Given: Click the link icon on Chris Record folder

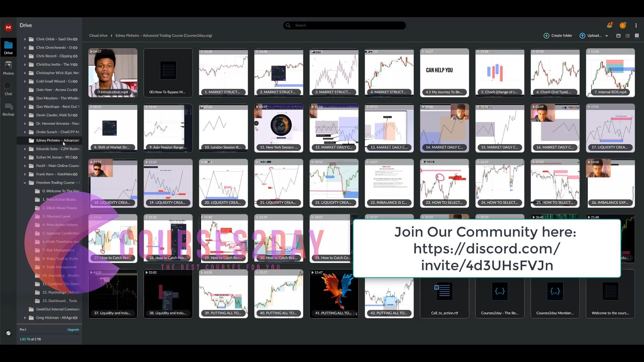Looking at the screenshot, I should tap(75, 56).
